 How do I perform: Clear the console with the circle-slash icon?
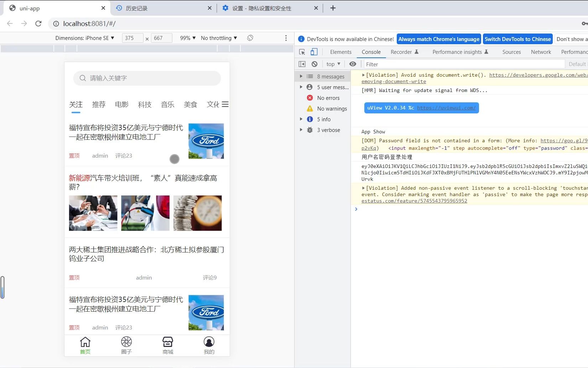pos(314,64)
